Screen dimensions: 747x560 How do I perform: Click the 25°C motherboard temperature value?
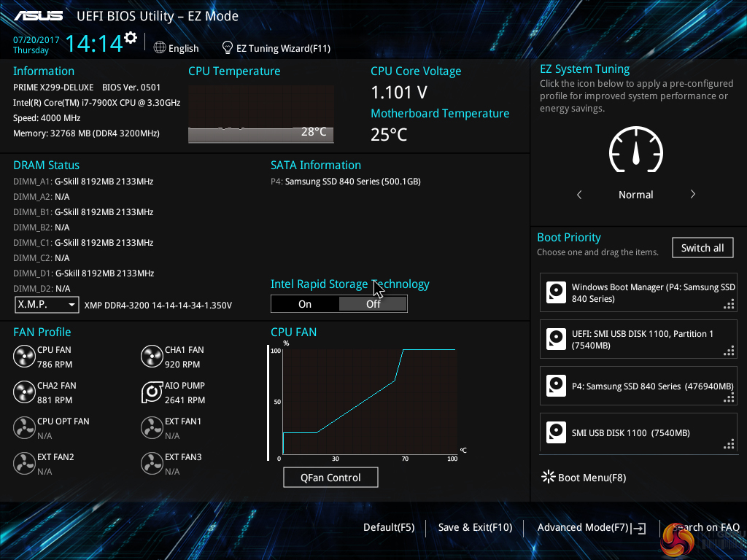389,135
